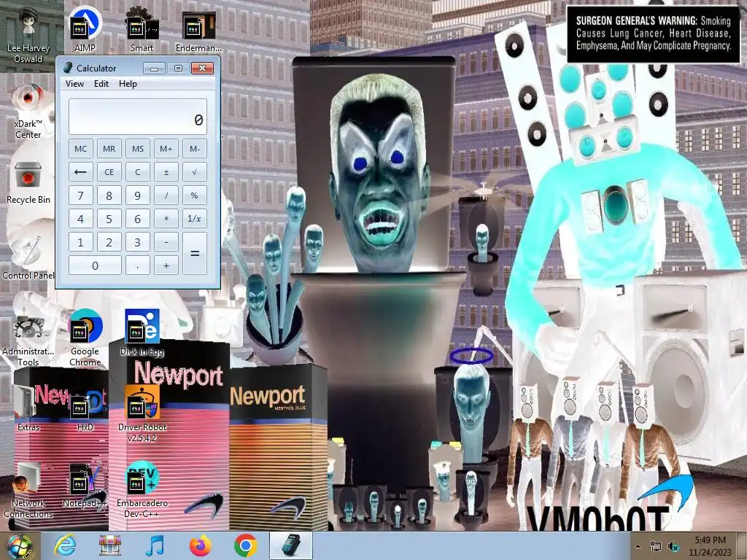Screen dimensions: 747x560
Task: Click the calculator equals button
Action: [x=195, y=253]
